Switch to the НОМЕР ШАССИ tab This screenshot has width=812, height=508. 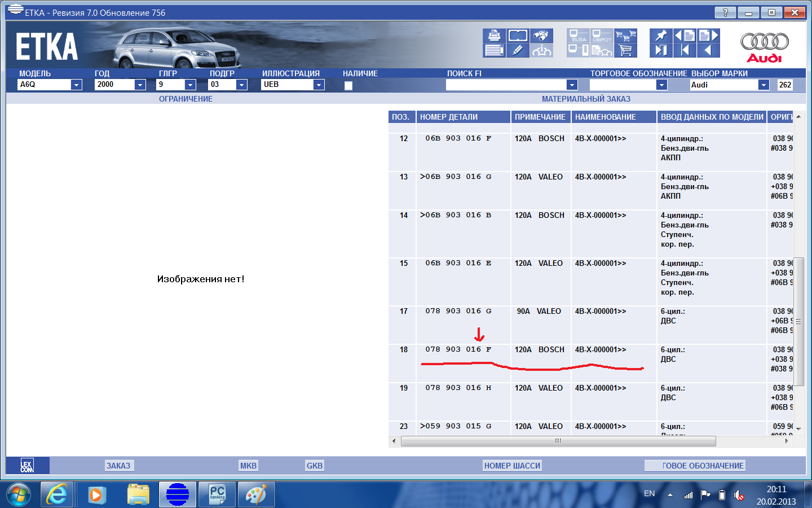pyautogui.click(x=512, y=466)
